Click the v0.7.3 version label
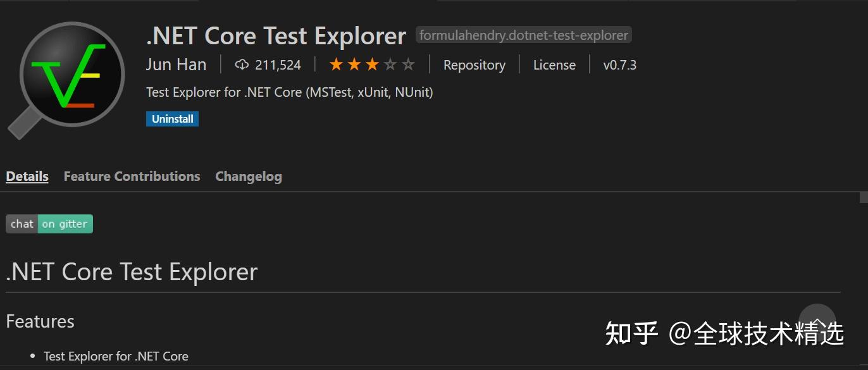This screenshot has height=370, width=868. (x=619, y=65)
